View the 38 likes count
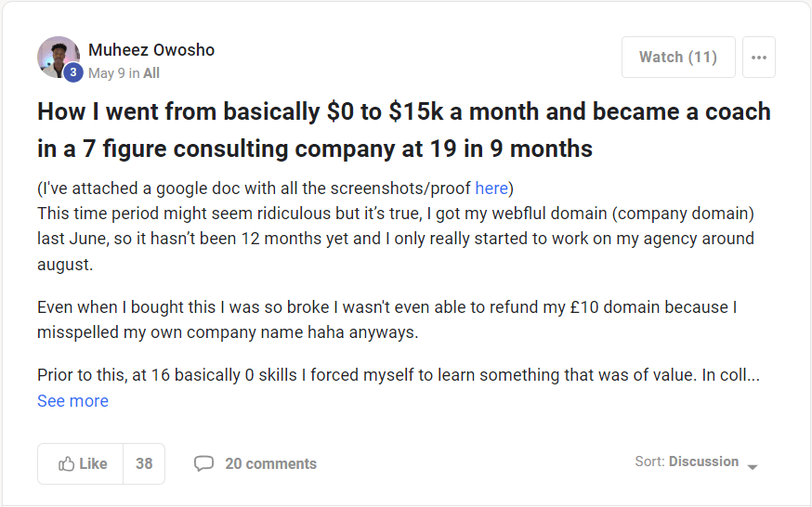 pos(144,464)
